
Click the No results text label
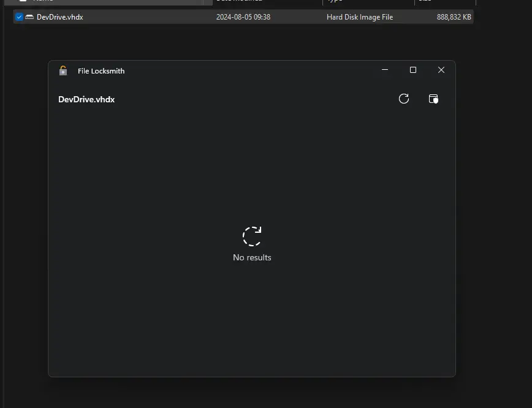pyautogui.click(x=252, y=257)
